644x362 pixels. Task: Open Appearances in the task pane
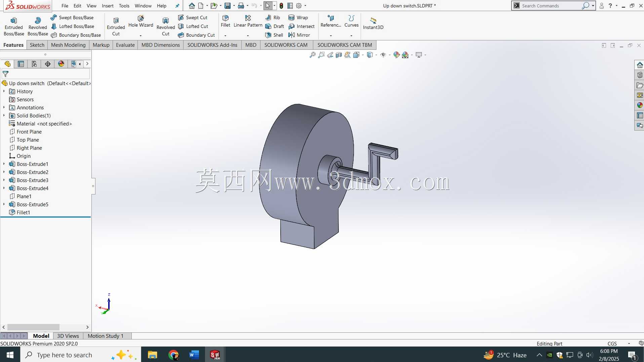[640, 105]
